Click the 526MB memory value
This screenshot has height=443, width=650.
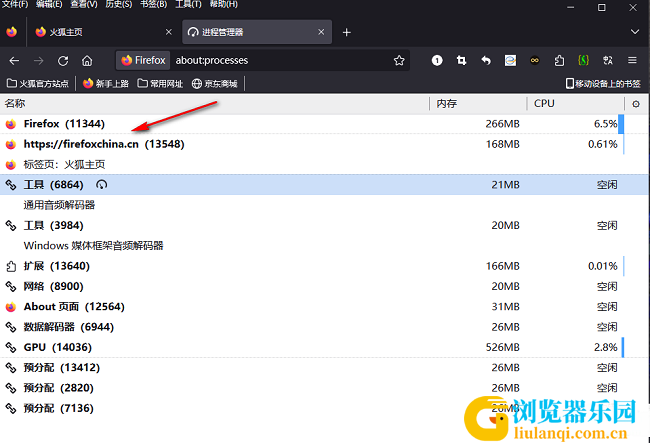click(502, 347)
